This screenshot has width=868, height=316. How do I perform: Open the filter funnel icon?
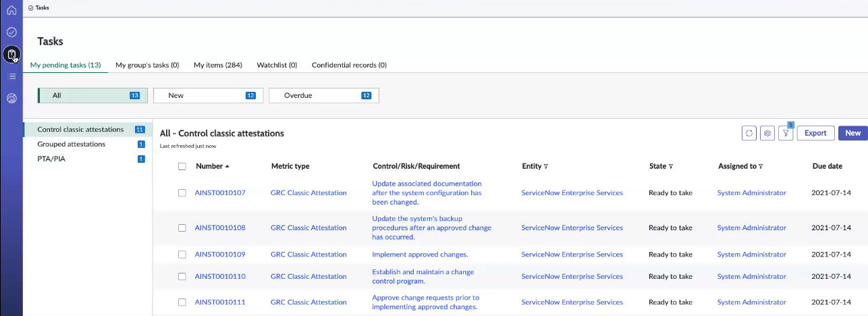tap(786, 133)
